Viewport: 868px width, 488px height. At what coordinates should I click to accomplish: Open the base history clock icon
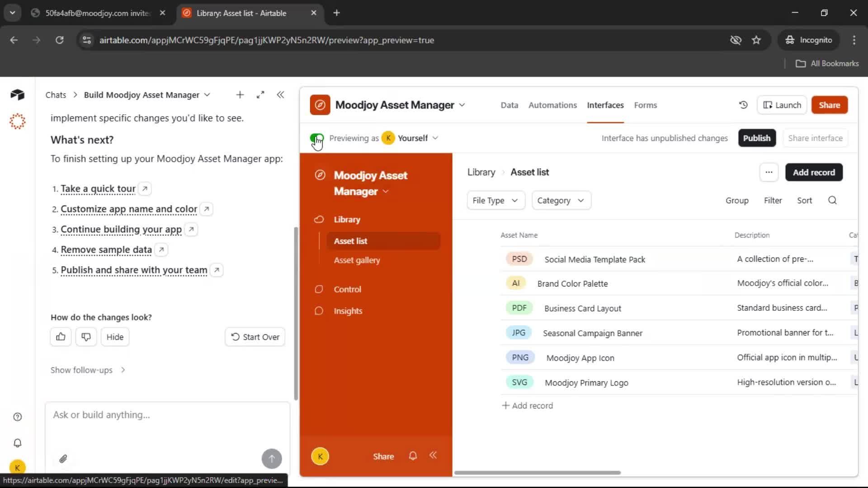(743, 105)
